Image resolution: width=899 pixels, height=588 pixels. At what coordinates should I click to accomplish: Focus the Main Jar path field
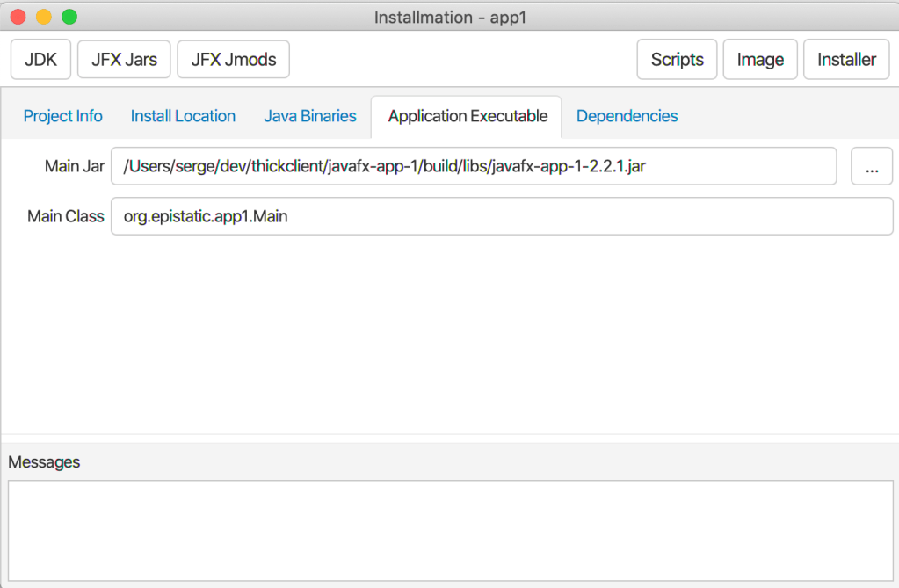(473, 166)
